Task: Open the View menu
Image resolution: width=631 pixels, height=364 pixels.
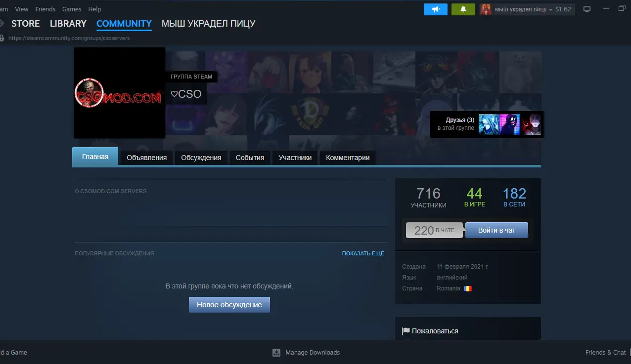Action: tap(22, 9)
